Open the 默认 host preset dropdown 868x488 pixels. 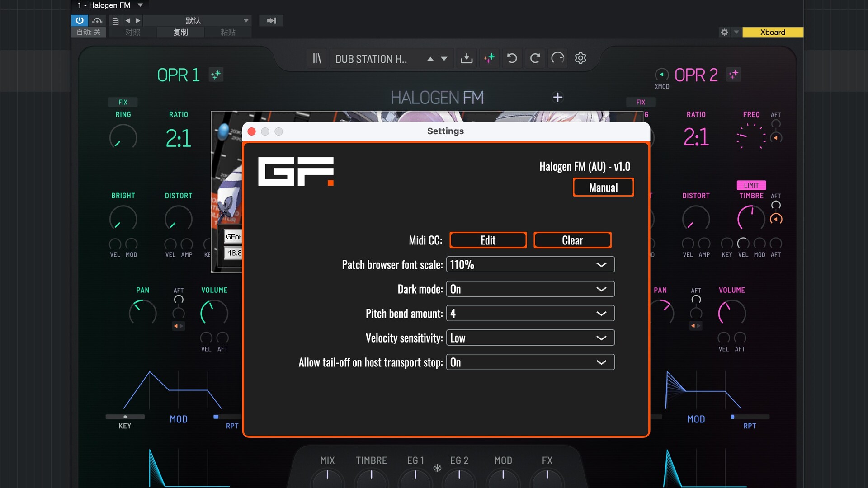click(x=198, y=20)
